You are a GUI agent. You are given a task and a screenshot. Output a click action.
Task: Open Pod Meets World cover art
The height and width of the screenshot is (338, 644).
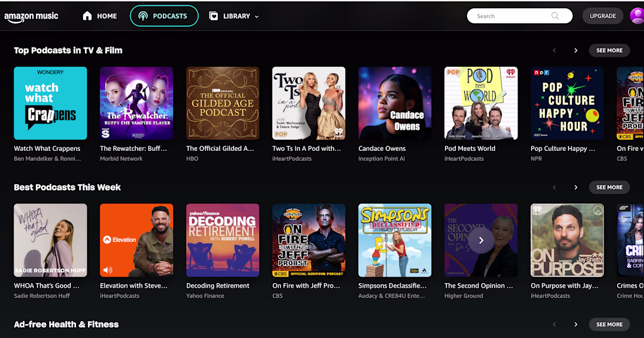click(481, 104)
